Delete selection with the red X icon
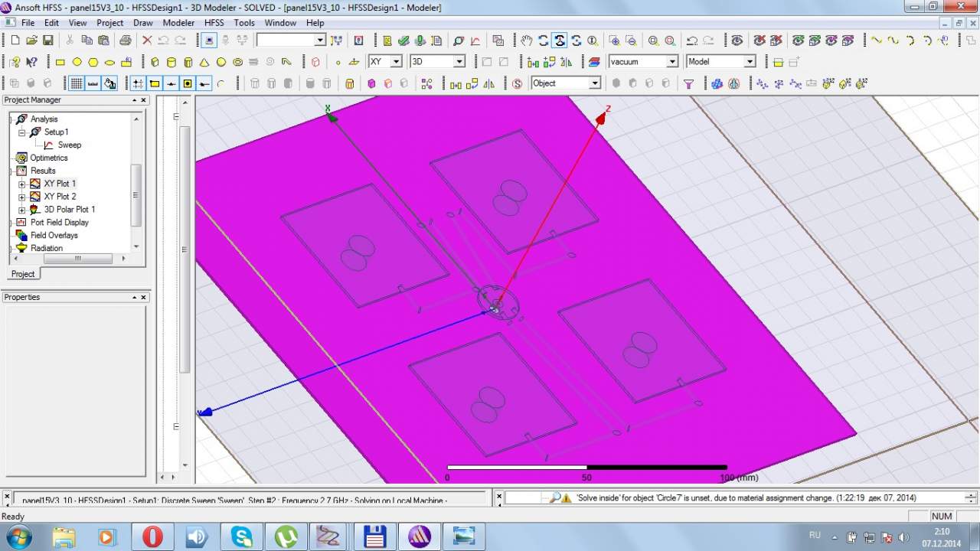This screenshot has height=551, width=980. 147,41
